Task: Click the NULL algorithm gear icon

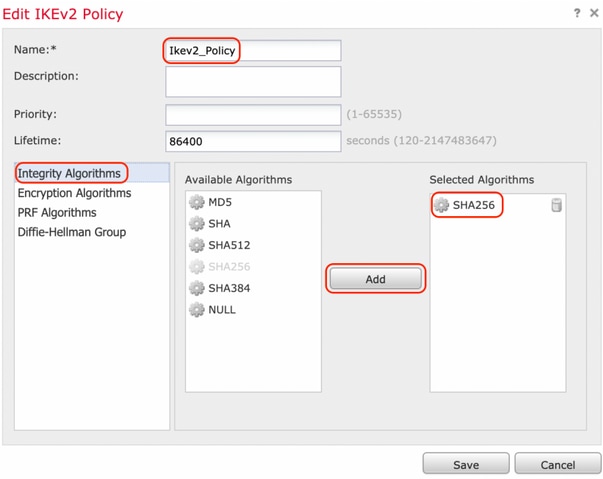Action: coord(197,309)
